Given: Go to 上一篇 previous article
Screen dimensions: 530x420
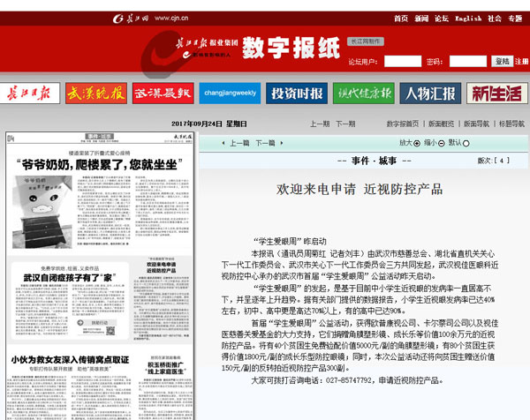Looking at the screenshot, I should 239,143.
